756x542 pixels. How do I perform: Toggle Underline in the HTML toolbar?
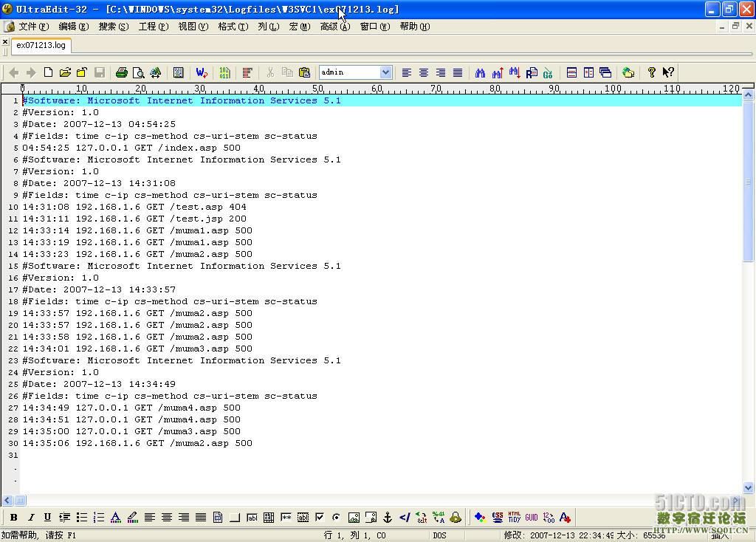(47, 518)
